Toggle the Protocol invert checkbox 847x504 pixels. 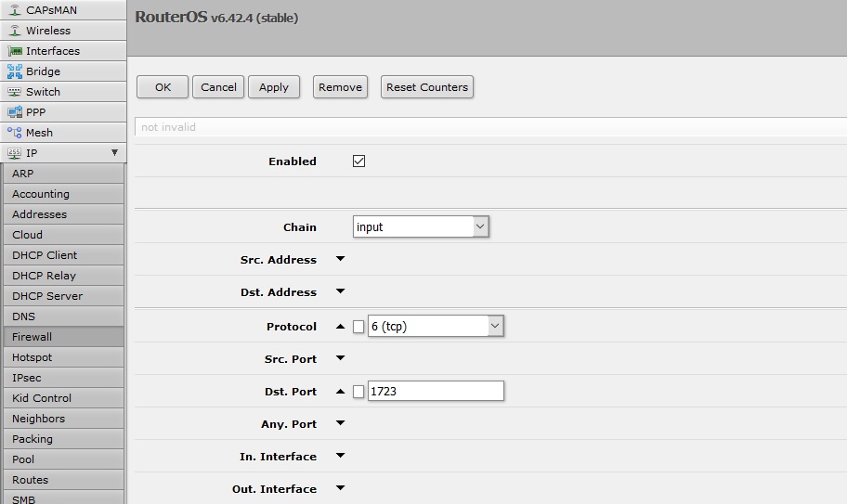click(358, 327)
